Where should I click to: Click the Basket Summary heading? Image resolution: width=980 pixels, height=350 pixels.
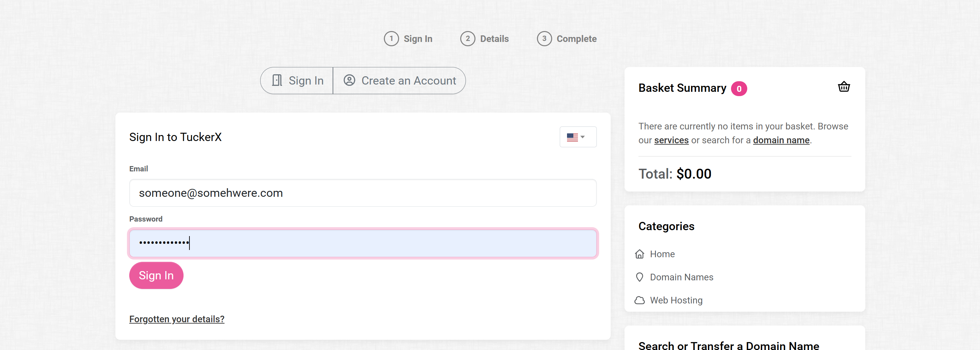682,88
